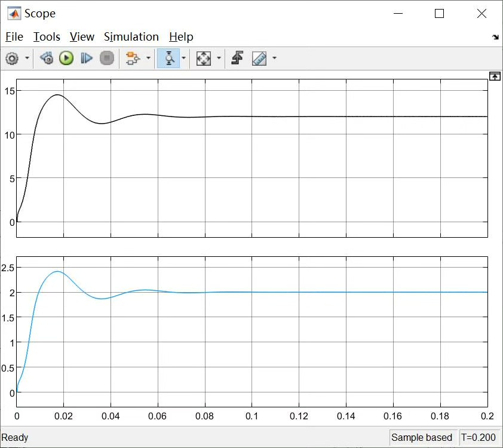Click the Step Back button

[x=47, y=59]
